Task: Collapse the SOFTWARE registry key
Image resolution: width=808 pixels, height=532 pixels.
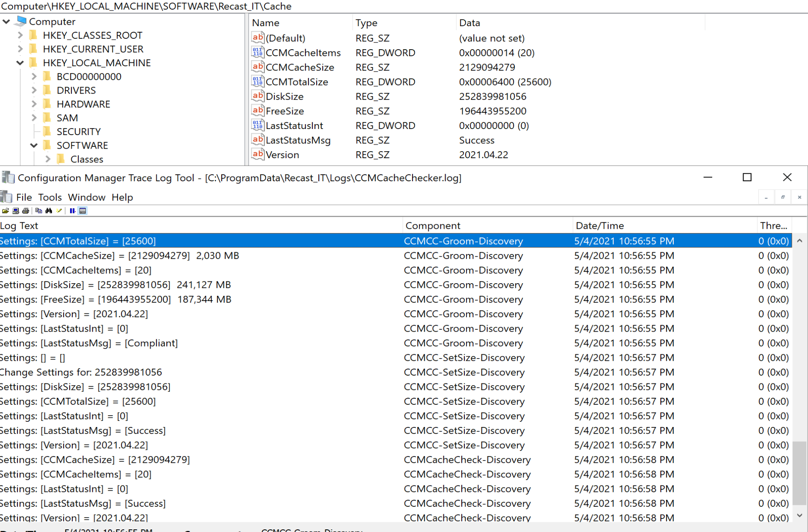Action: [x=34, y=146]
